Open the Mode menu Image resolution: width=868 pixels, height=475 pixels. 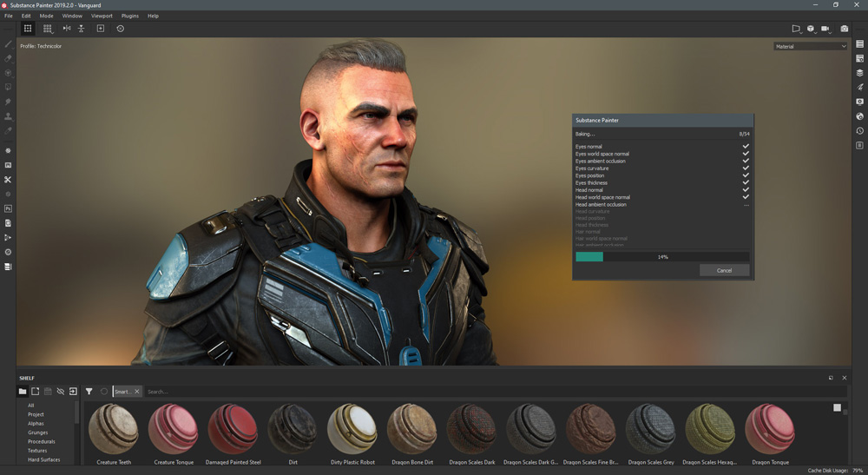(x=47, y=16)
